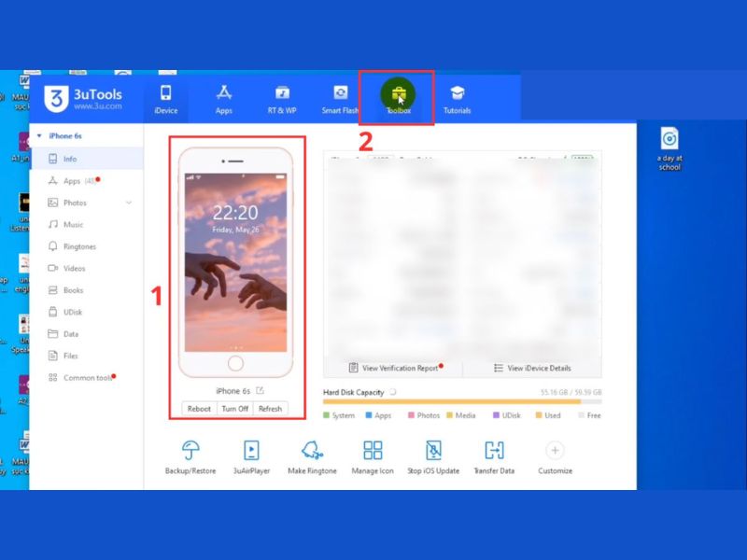Click the Reboot button
Viewport: 747px width, 560px height.
click(199, 409)
